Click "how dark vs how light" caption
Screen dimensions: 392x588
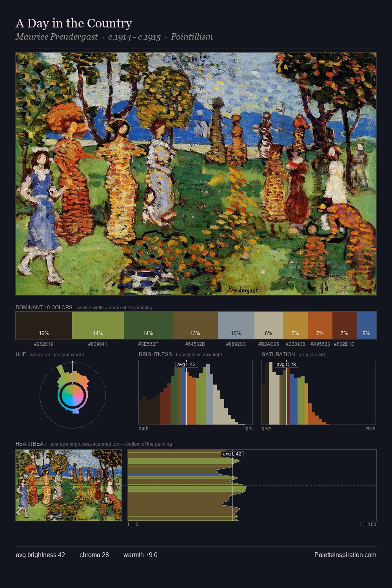click(x=199, y=355)
